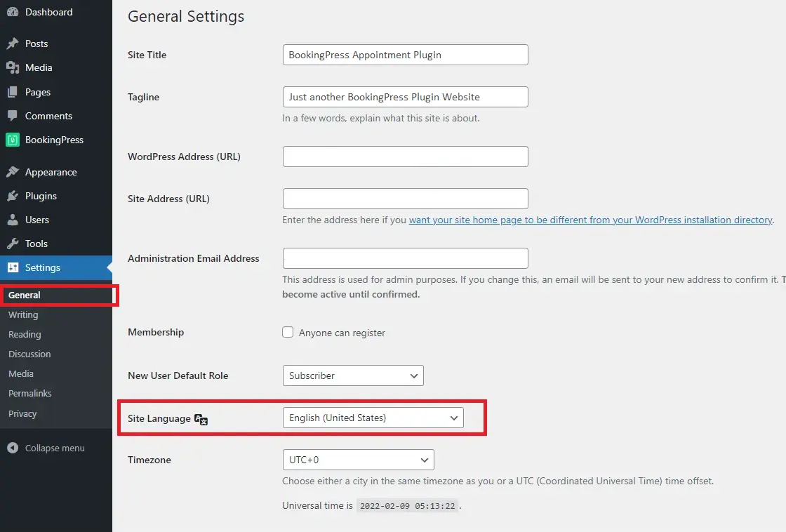Click the Tools wrench icon
The width and height of the screenshot is (786, 532).
tap(13, 244)
